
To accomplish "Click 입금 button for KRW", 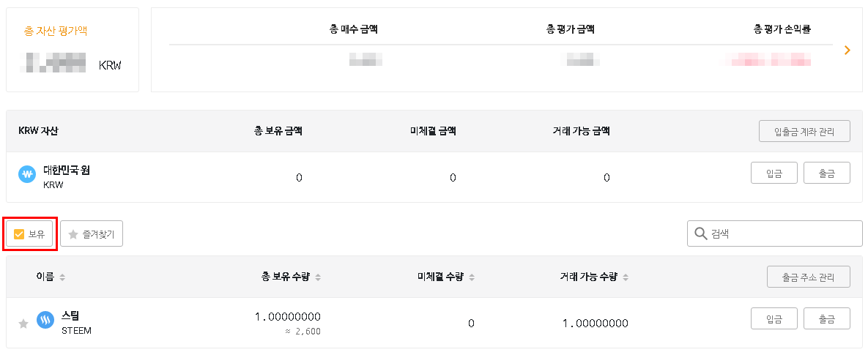I will coord(774,173).
